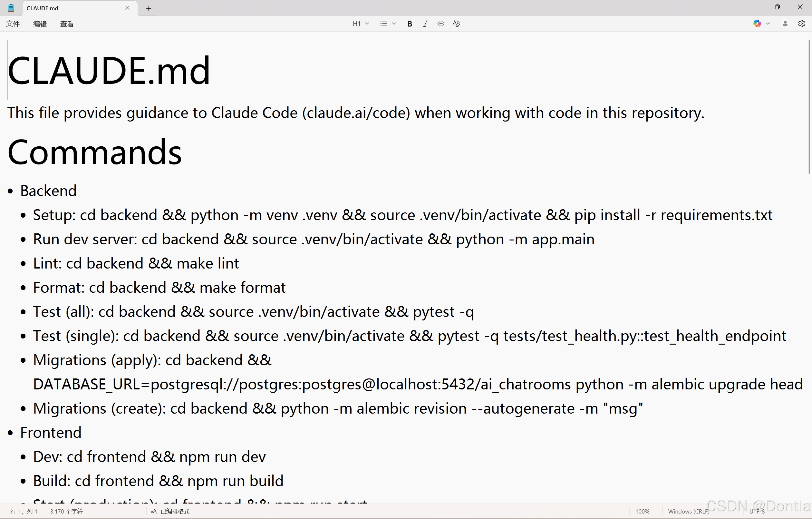Click the Migrations (create) alembic revision line
Image resolution: width=812 pixels, height=519 pixels.
(x=338, y=409)
